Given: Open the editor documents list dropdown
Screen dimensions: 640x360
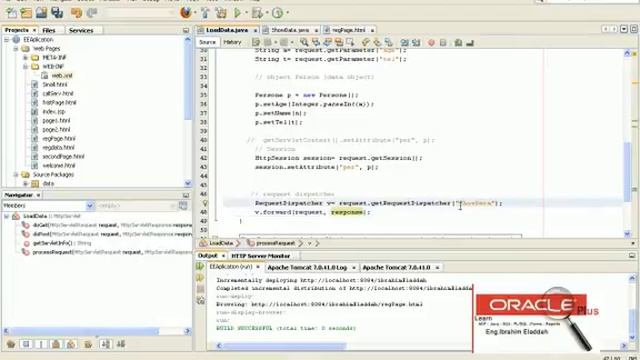Looking at the screenshot, I should pos(624,29).
